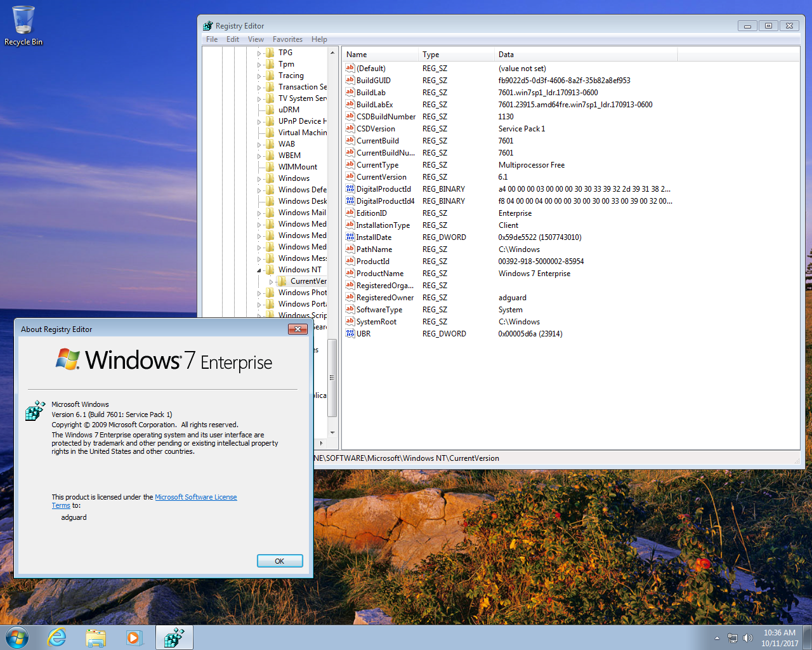Launch Windows Media Player from the taskbar

point(134,637)
